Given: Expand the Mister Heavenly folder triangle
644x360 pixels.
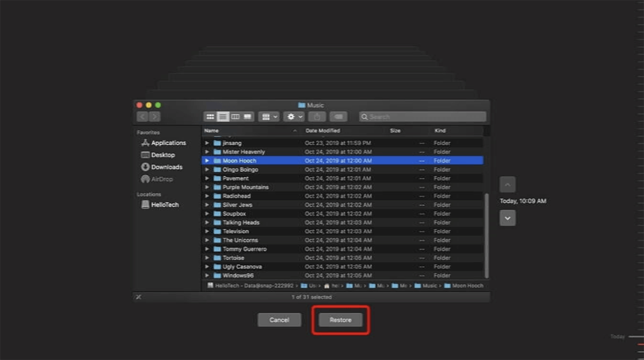Looking at the screenshot, I should (207, 152).
